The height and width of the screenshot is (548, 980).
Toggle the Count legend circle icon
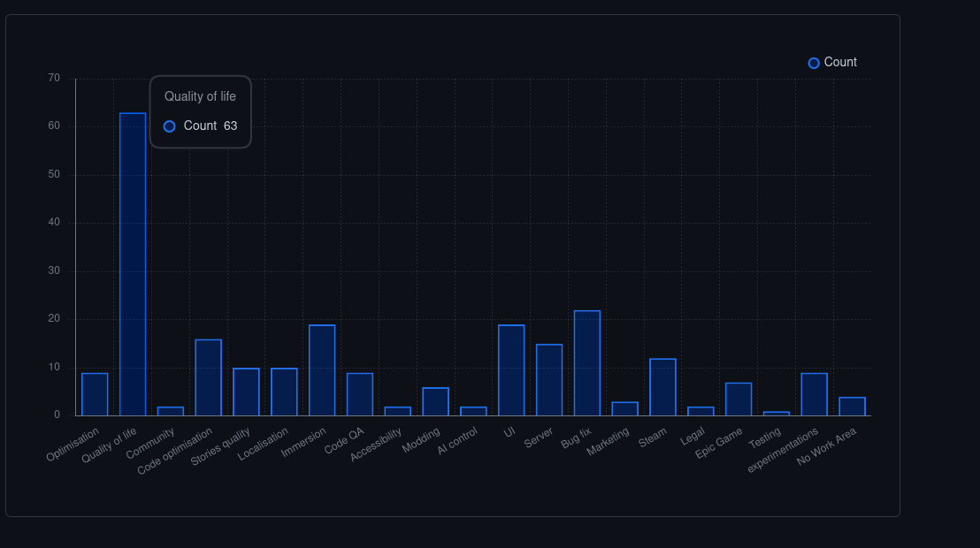click(814, 63)
